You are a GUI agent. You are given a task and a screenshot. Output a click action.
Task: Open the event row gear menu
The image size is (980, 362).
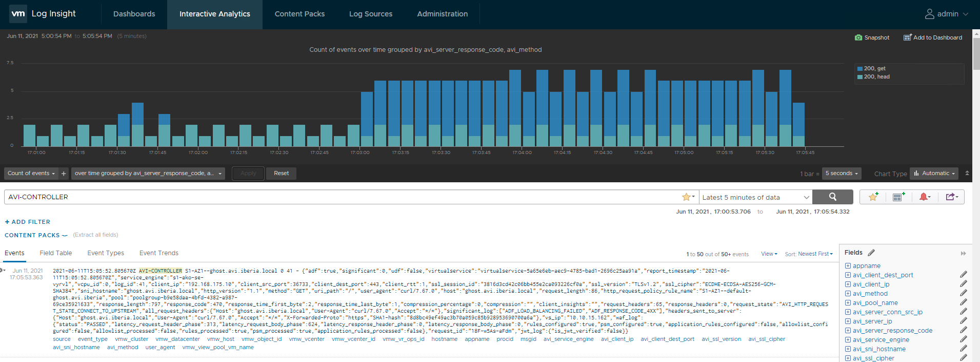click(x=3, y=270)
